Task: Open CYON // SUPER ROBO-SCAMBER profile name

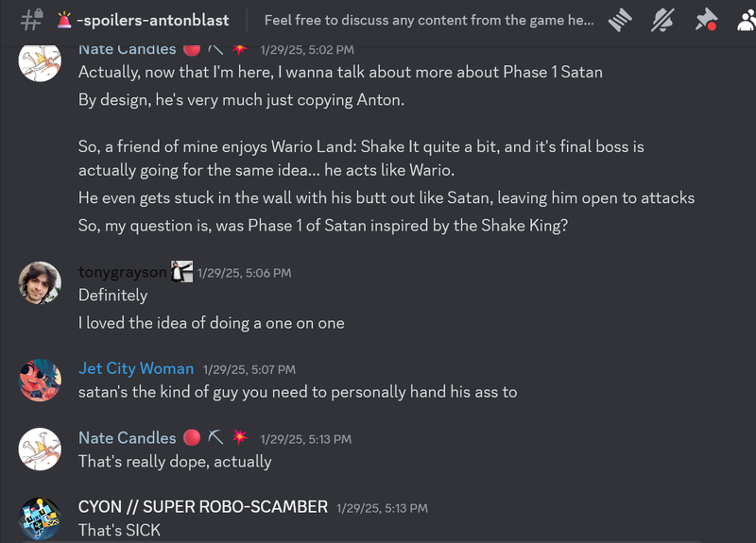Action: [x=203, y=507]
